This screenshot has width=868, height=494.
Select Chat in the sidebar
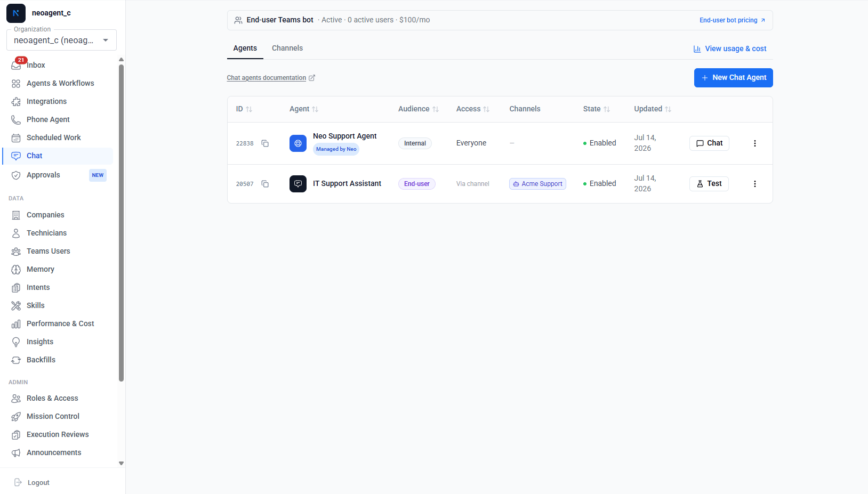tap(58, 156)
